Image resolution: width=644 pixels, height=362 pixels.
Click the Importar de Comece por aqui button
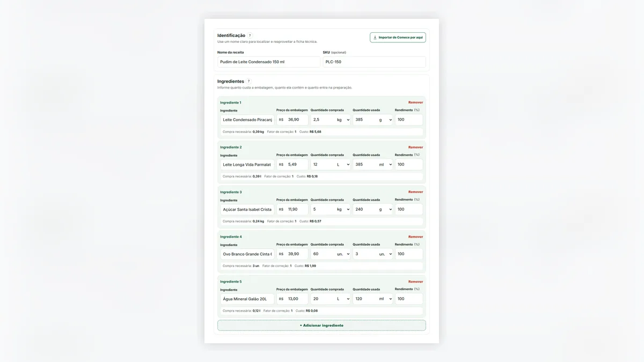[398, 38]
